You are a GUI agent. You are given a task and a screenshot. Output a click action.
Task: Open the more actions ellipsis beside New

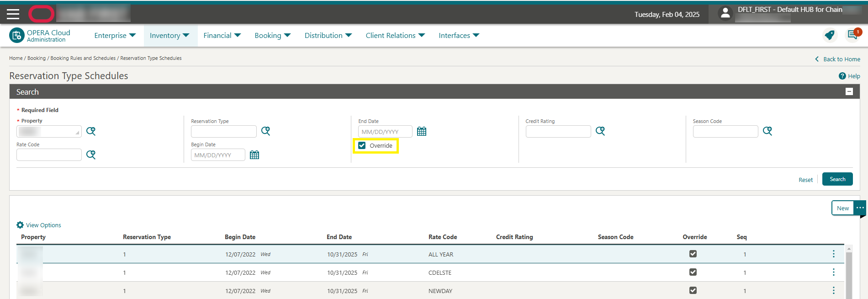point(860,208)
